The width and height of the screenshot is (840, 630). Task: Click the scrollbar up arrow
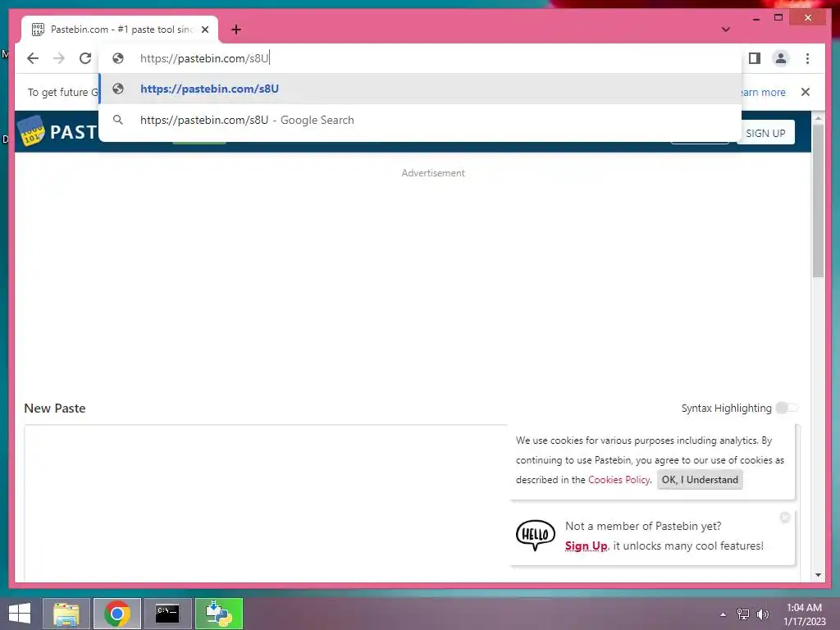(x=818, y=118)
